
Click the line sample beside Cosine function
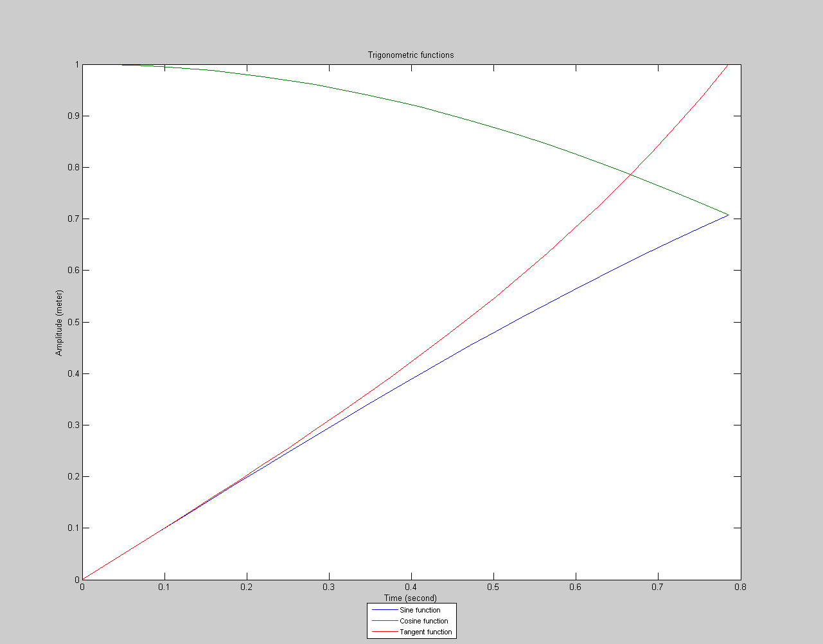(x=384, y=621)
